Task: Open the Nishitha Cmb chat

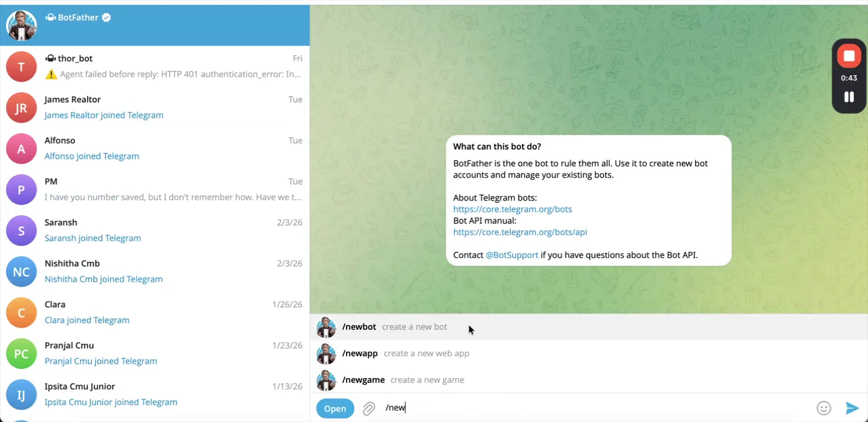Action: [x=155, y=271]
